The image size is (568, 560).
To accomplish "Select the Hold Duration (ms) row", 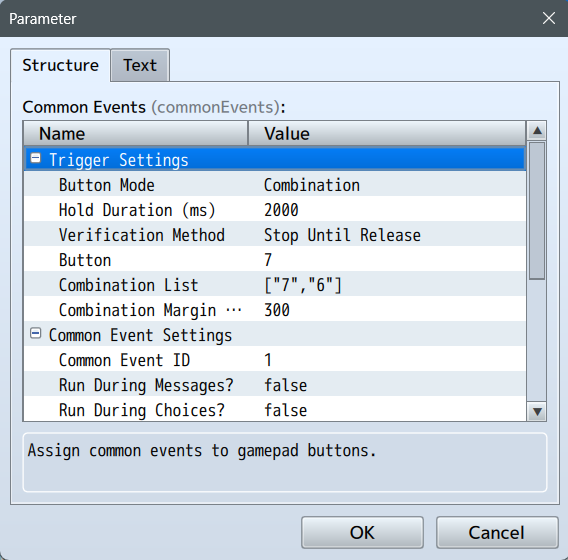I will 275,209.
